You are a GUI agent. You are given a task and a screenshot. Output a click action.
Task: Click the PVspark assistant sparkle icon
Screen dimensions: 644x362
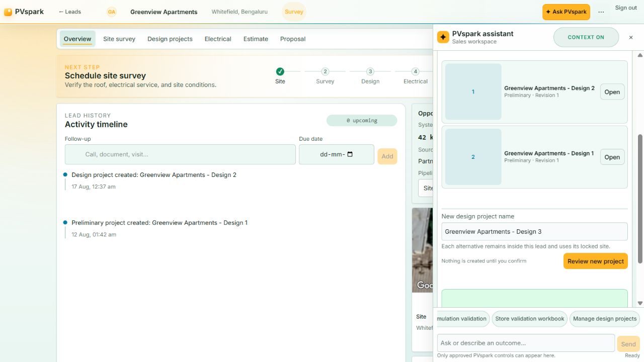click(x=443, y=37)
